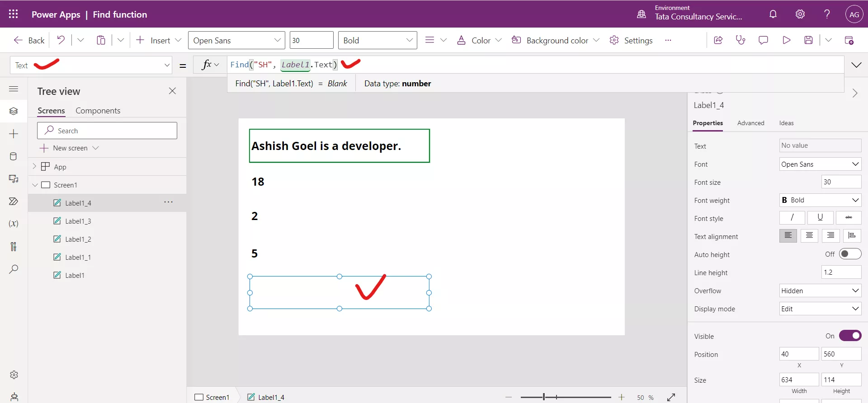Toggle Auto height switch
Viewport: 868px width, 403px height.
(x=850, y=254)
